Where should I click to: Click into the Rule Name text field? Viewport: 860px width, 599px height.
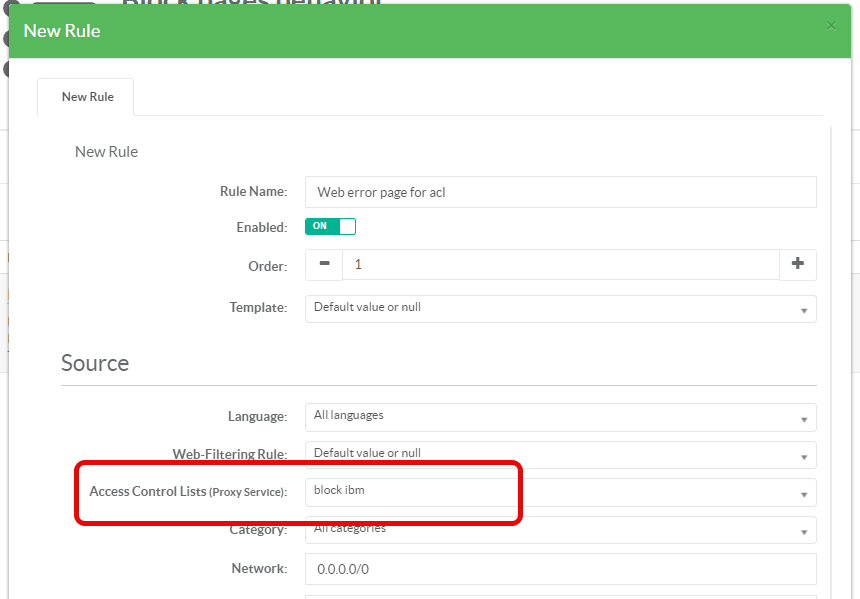[x=560, y=192]
